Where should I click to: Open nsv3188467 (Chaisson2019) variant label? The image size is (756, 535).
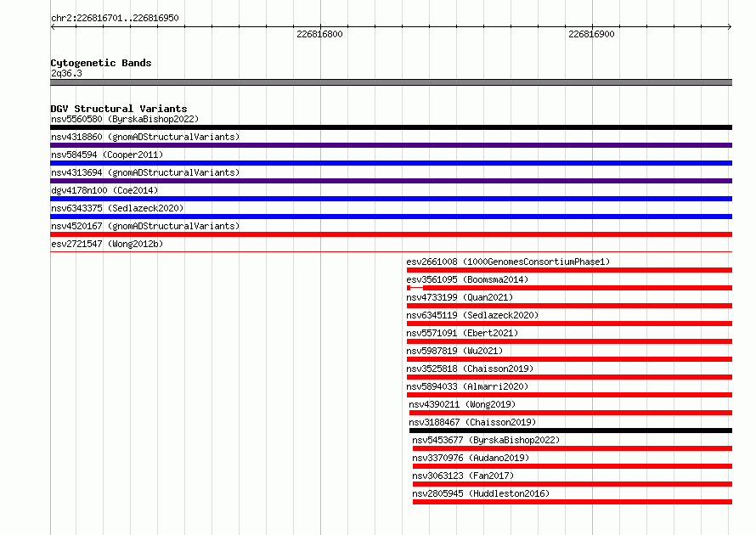[472, 422]
